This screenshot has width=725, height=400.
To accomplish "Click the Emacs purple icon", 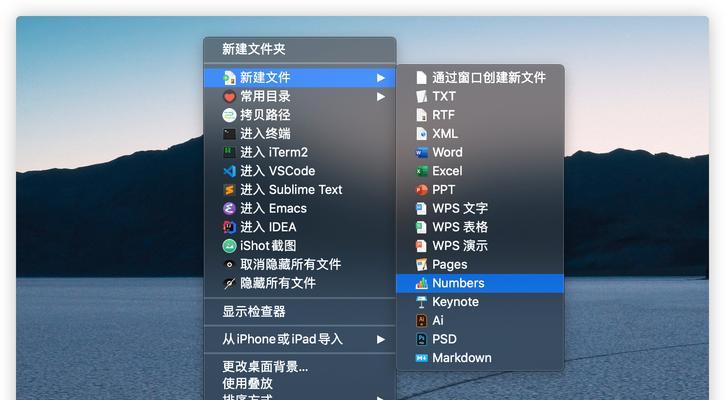I will [229, 209].
